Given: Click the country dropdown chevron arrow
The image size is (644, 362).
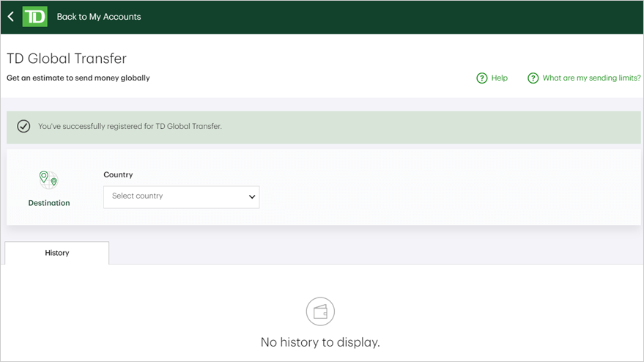Looking at the screenshot, I should pos(252,197).
